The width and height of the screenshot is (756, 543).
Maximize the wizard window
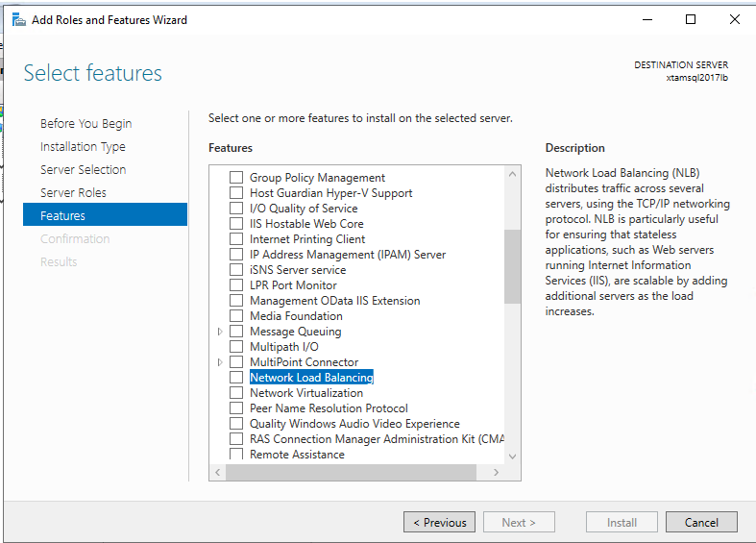pos(691,19)
